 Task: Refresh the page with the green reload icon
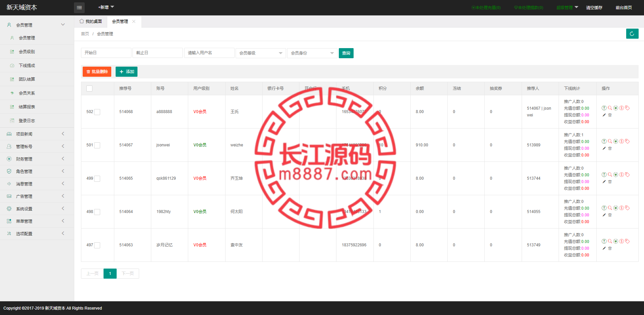pos(632,34)
